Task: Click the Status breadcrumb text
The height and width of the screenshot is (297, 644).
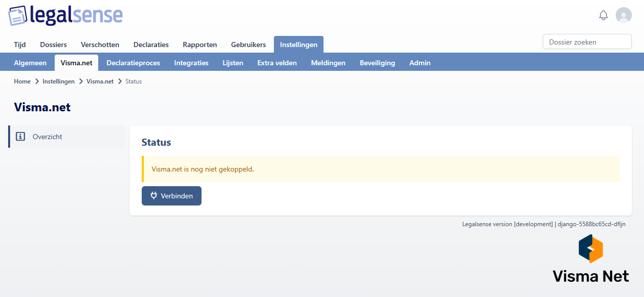Action: 134,81
